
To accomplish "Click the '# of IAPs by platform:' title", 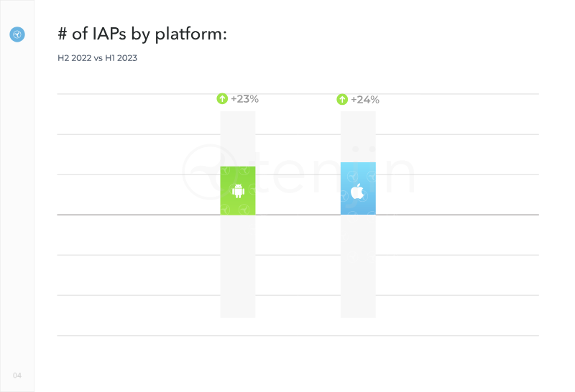I will (x=142, y=34).
